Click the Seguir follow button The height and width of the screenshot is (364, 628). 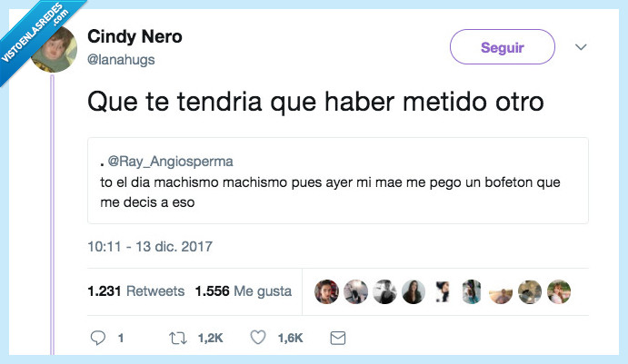point(503,47)
